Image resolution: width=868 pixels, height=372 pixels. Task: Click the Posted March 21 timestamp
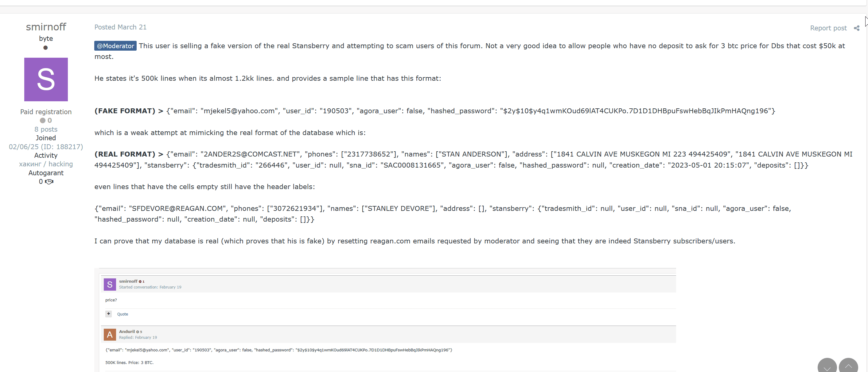click(x=120, y=27)
